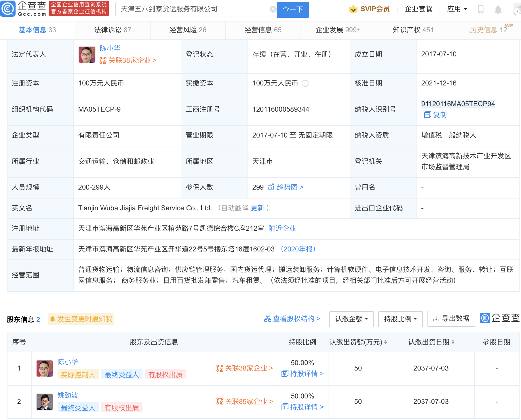Click the 持股详情 icon for 姚劲波

285,407
